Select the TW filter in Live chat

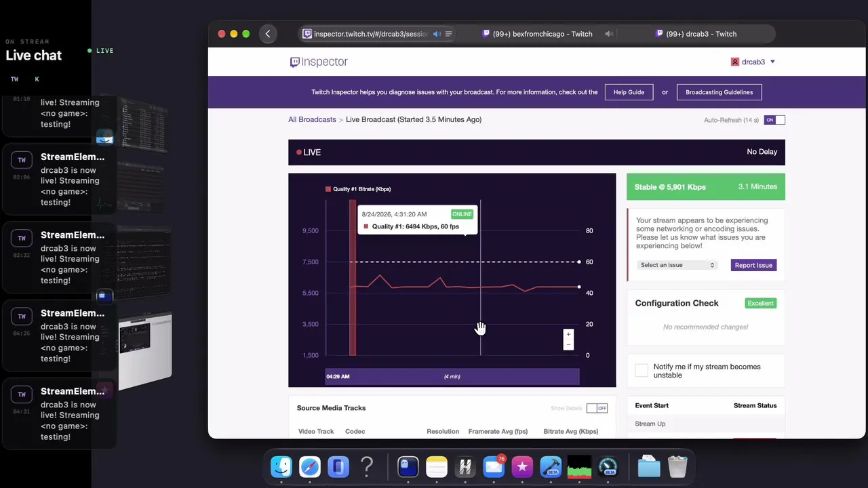[14, 79]
